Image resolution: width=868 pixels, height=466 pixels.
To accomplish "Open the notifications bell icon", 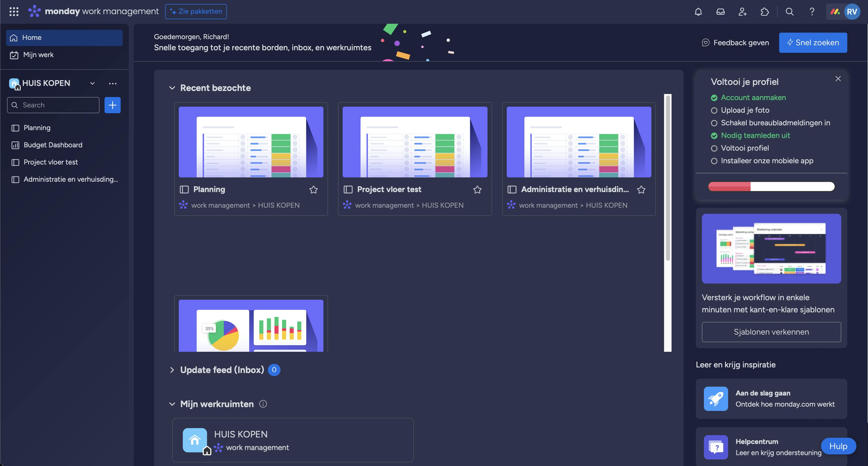I will [x=698, y=12].
